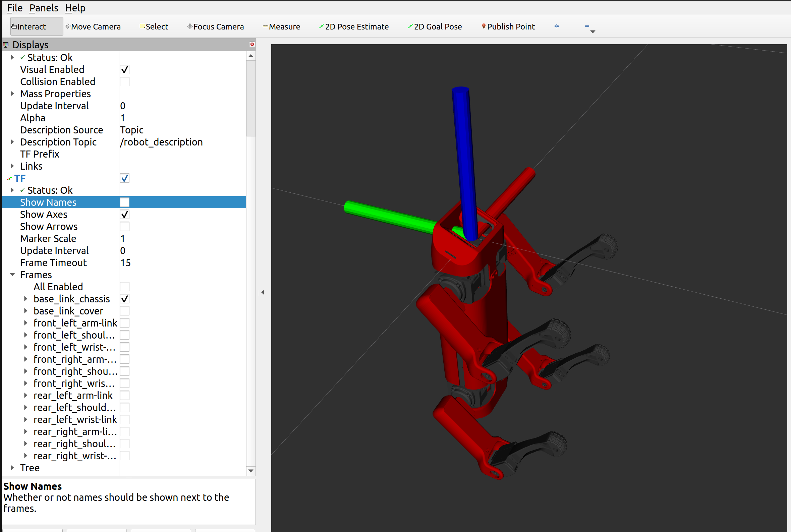Select the Publish Point tool
The width and height of the screenshot is (791, 532).
[x=508, y=26]
